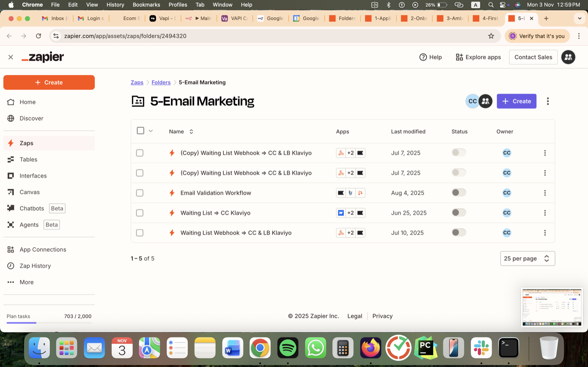Click the Zapier logo
588x367 pixels.
[x=43, y=57]
